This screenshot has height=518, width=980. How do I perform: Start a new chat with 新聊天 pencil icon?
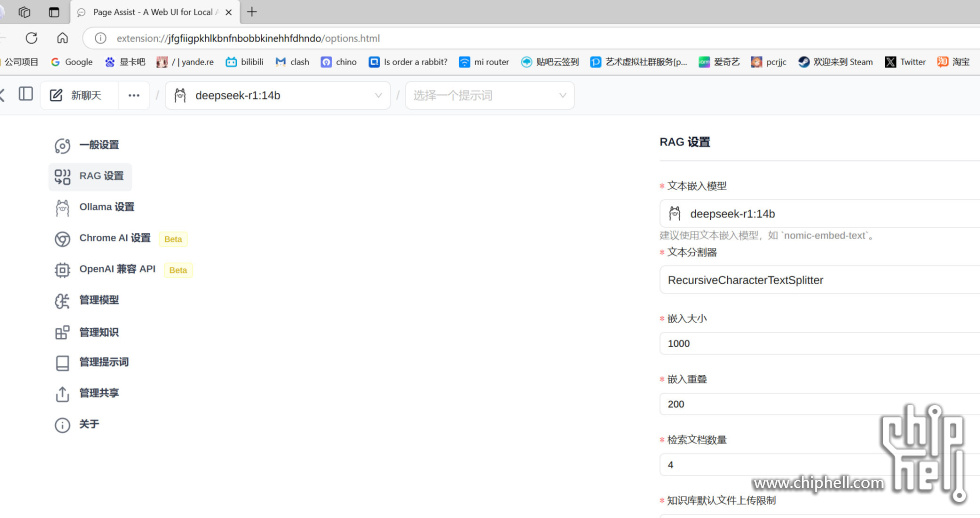pyautogui.click(x=56, y=95)
